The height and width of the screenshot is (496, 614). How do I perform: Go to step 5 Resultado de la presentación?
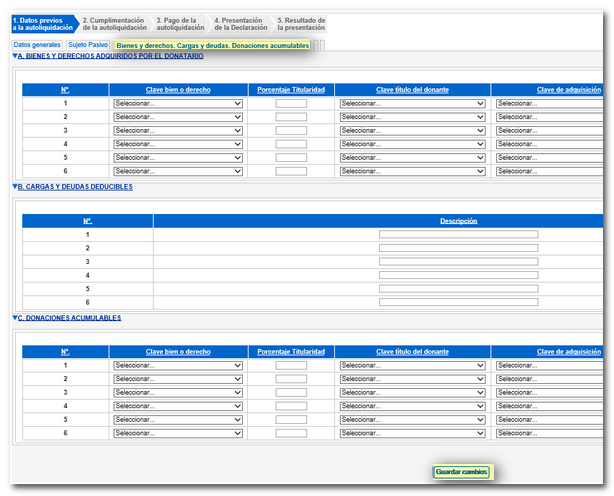300,24
